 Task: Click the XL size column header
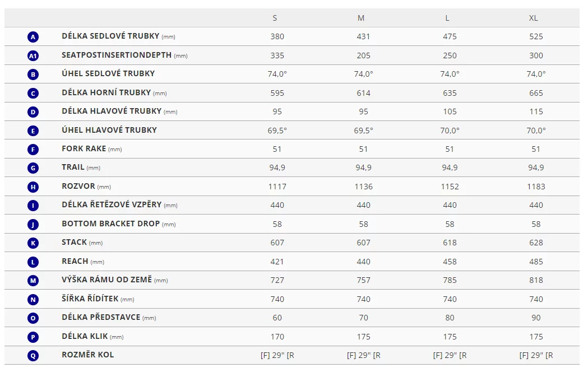(x=533, y=18)
